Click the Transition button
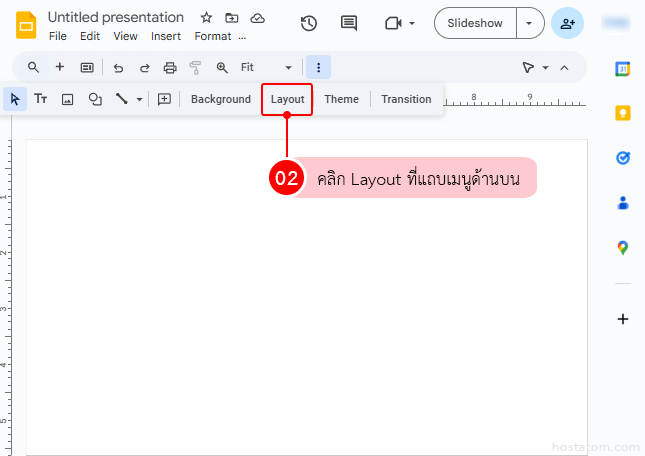 point(406,99)
